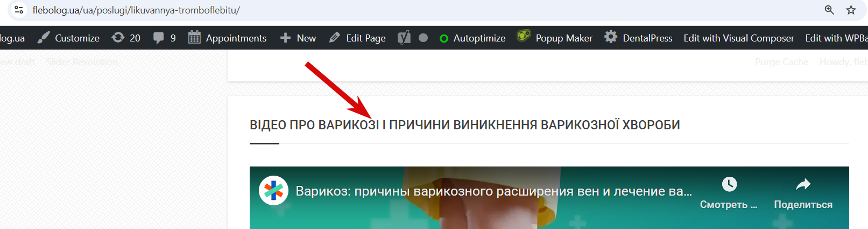The image size is (868, 229).
Task: Open the Popup Maker menu
Action: pyautogui.click(x=564, y=38)
